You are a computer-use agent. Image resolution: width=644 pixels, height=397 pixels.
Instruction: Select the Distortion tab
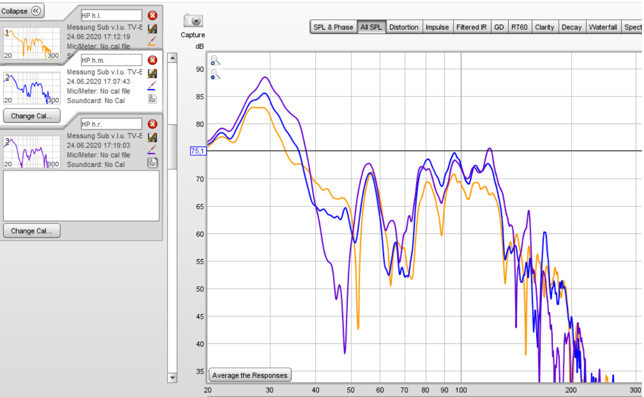(404, 27)
